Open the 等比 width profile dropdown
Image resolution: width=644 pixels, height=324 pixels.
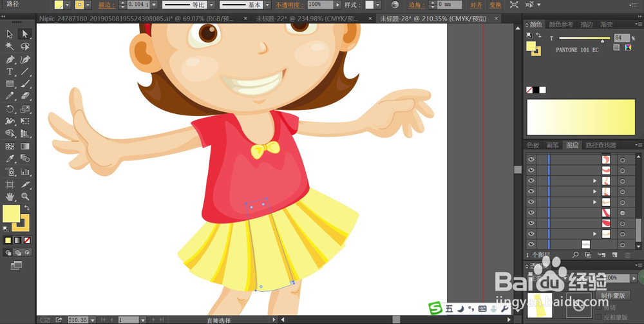click(x=211, y=5)
